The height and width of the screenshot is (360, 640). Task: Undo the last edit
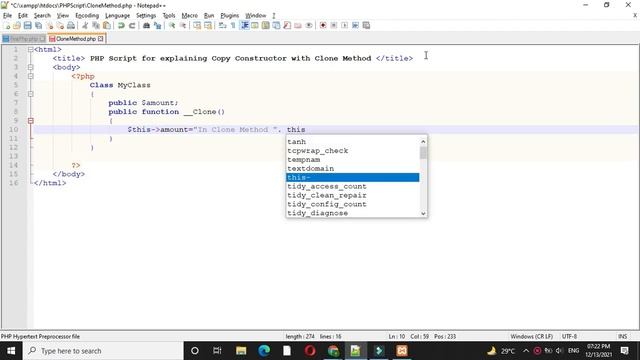(x=121, y=25)
